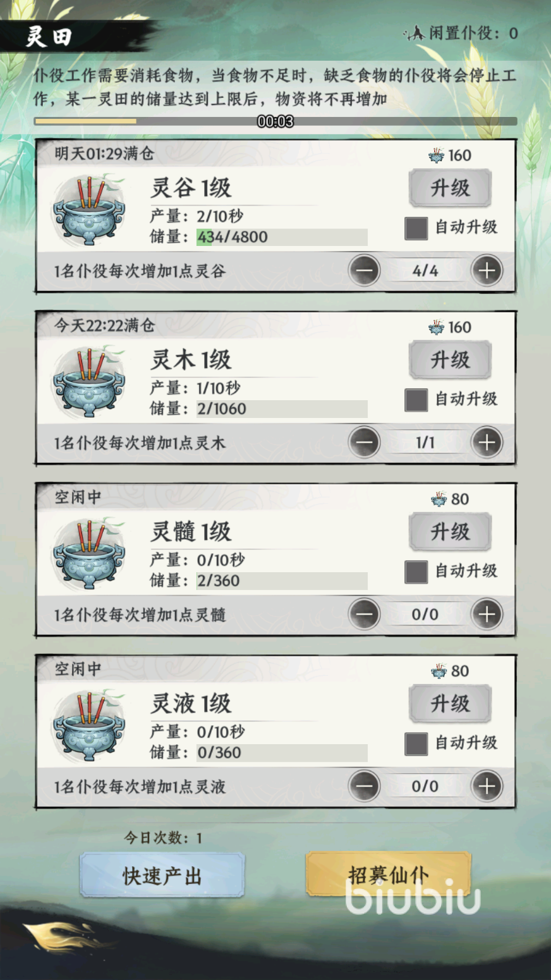Click the production timer progress bar

point(275,121)
